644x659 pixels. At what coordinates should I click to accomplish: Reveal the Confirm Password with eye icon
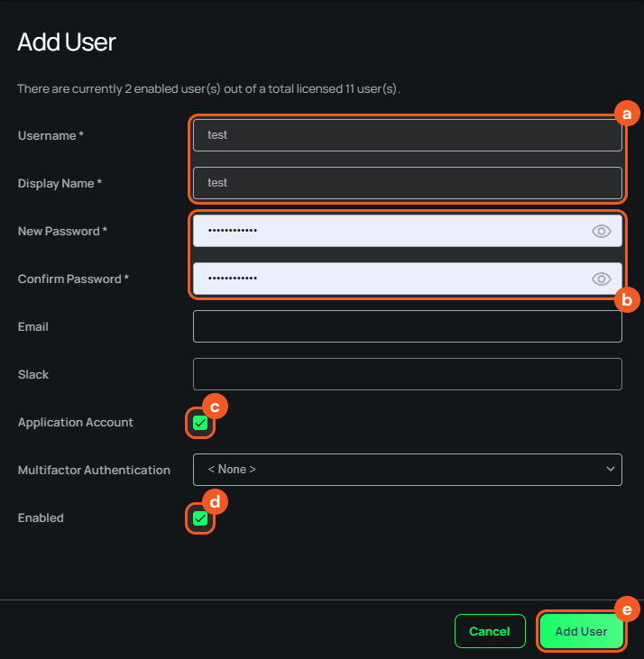tap(601, 279)
